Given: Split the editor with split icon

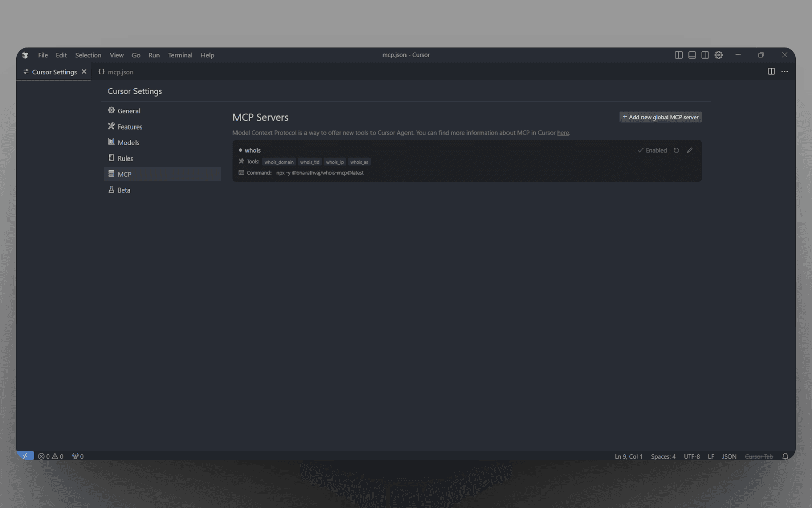Looking at the screenshot, I should tap(771, 71).
